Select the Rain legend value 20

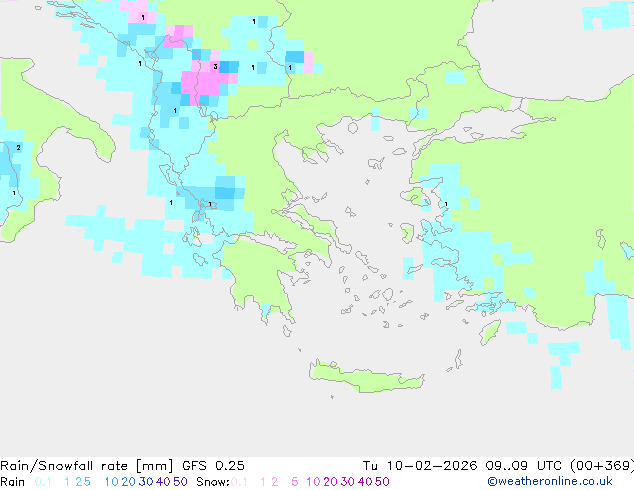(128, 482)
